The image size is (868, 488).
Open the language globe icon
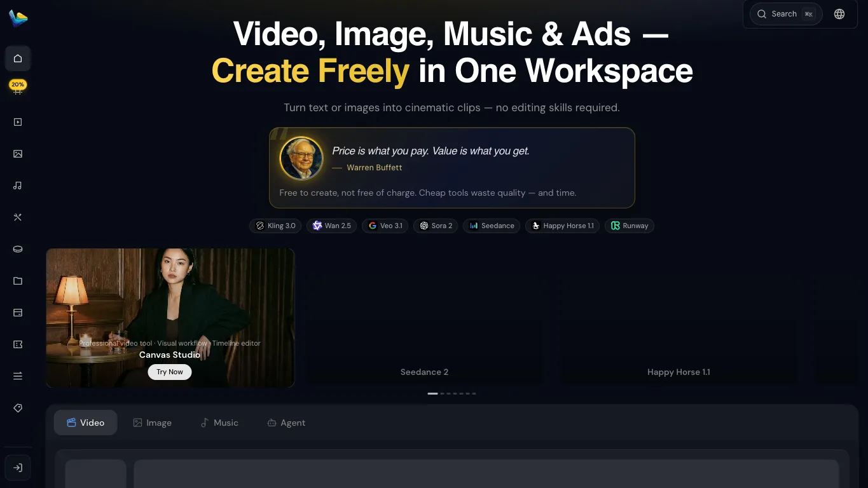coord(839,14)
